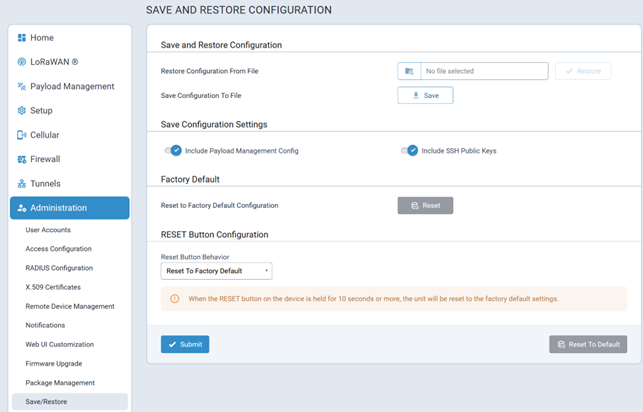Click the Factory Default Reset button

tap(425, 205)
